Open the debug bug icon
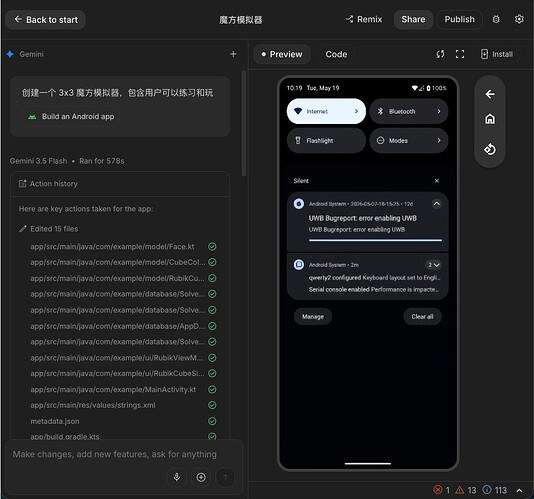534x499 pixels. click(x=496, y=19)
